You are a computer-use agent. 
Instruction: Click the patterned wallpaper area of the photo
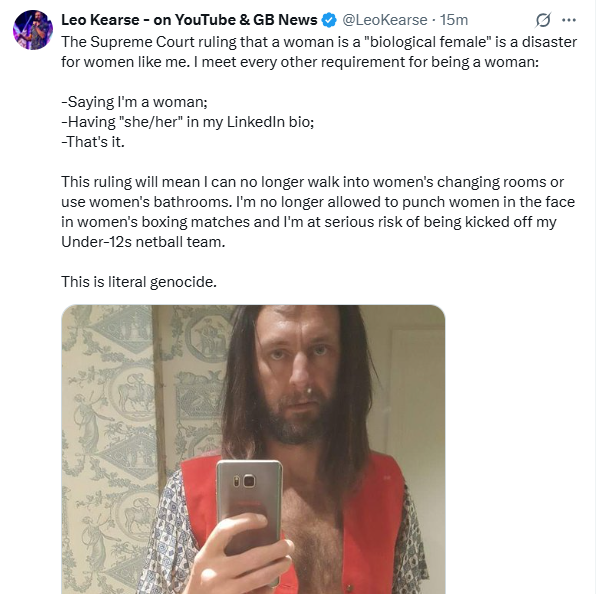click(108, 400)
